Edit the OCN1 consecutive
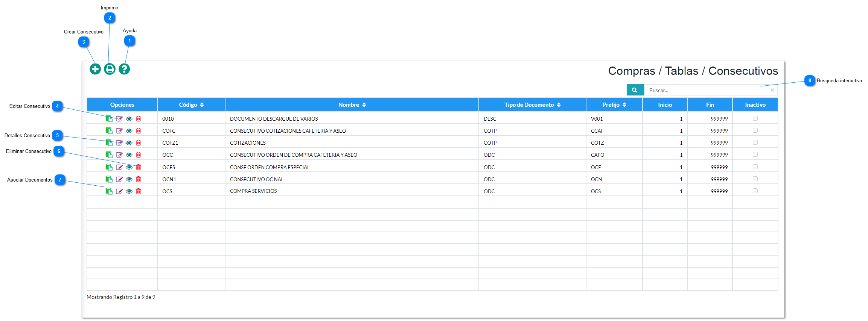 [x=119, y=179]
